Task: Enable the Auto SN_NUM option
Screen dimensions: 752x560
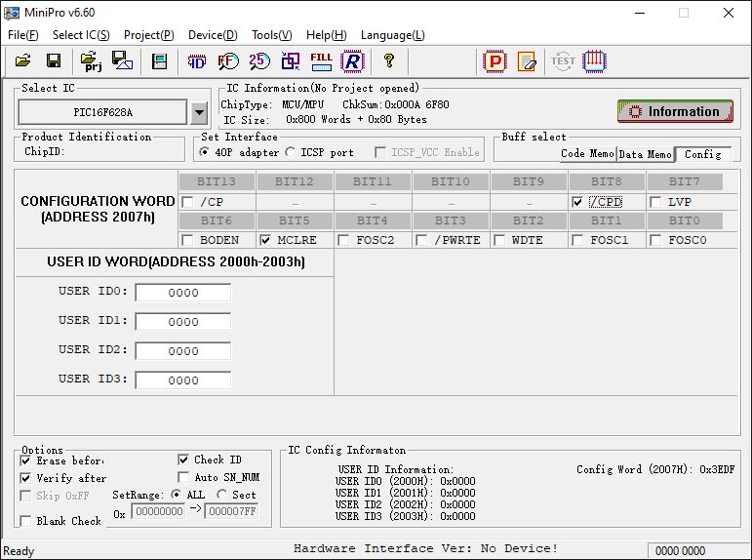Action: tap(183, 477)
